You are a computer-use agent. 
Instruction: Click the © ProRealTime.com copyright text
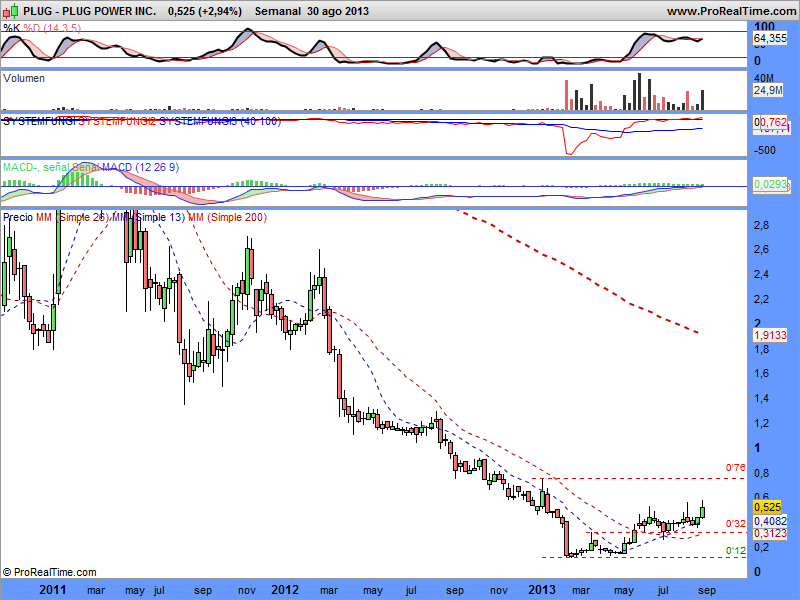coord(49,572)
